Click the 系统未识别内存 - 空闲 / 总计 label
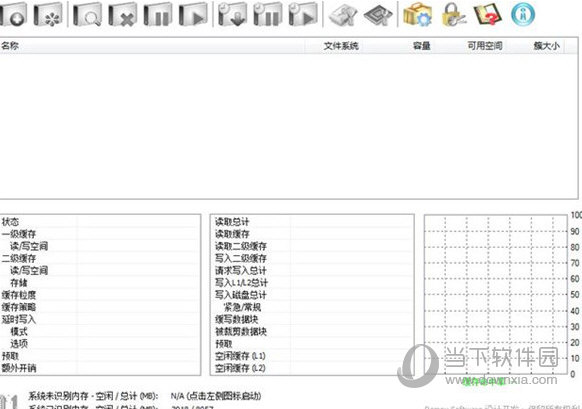This screenshot has width=582, height=409. coord(94,396)
